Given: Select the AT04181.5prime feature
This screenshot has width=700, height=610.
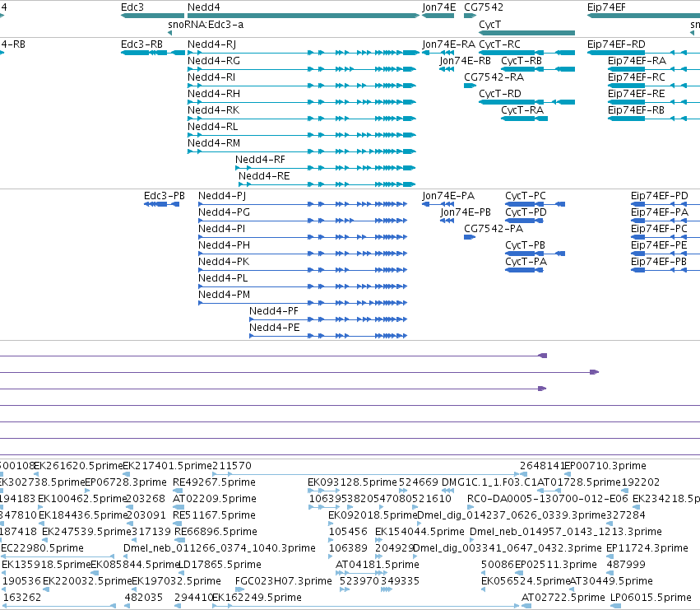Looking at the screenshot, I should 378,565.
